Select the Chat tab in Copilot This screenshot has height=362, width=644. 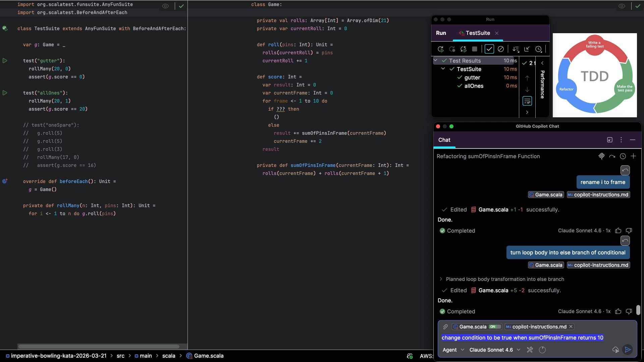point(444,140)
